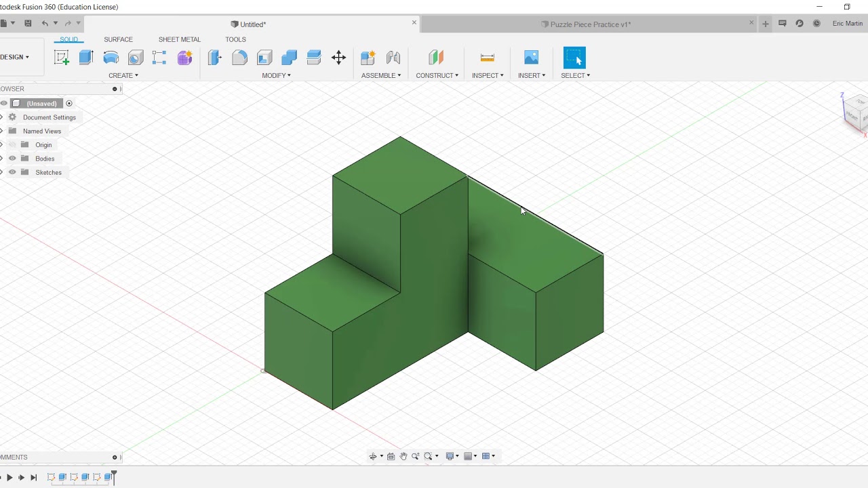
Task: Select the Rectangular Pattern tool
Action: 159,58
